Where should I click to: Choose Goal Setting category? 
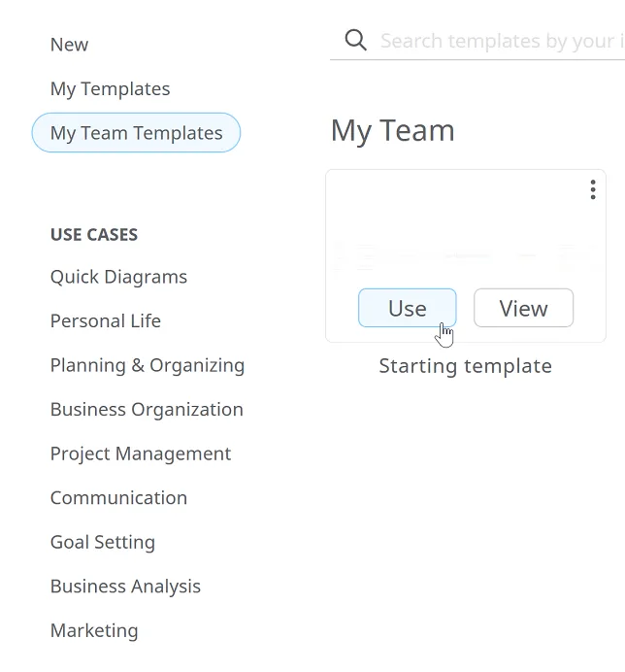click(x=103, y=542)
